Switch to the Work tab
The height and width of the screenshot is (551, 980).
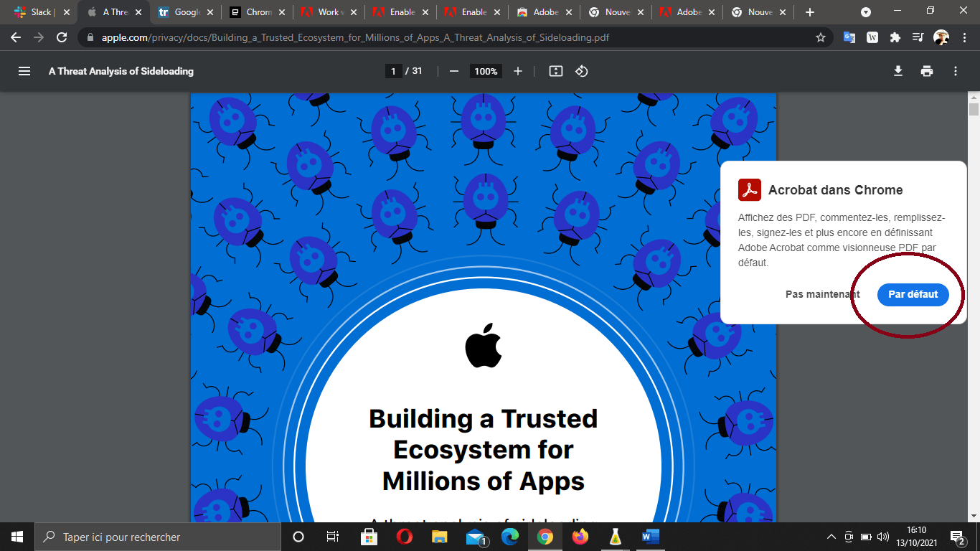tap(327, 12)
